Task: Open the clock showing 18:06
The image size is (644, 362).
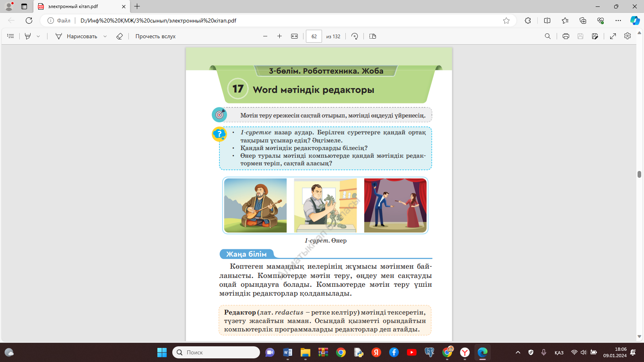Action: coord(615,352)
